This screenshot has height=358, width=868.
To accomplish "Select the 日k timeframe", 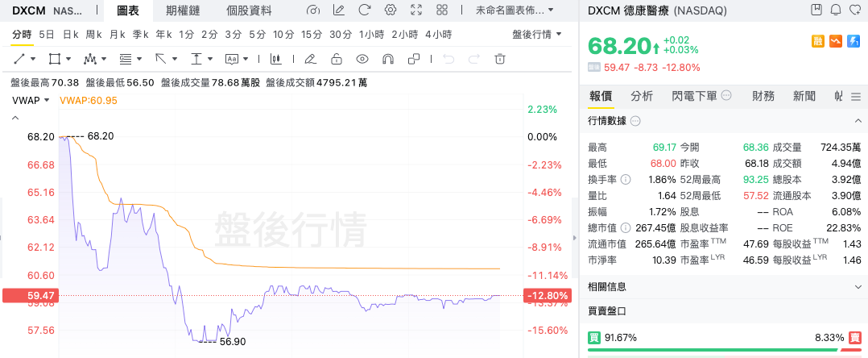I will click(x=70, y=35).
